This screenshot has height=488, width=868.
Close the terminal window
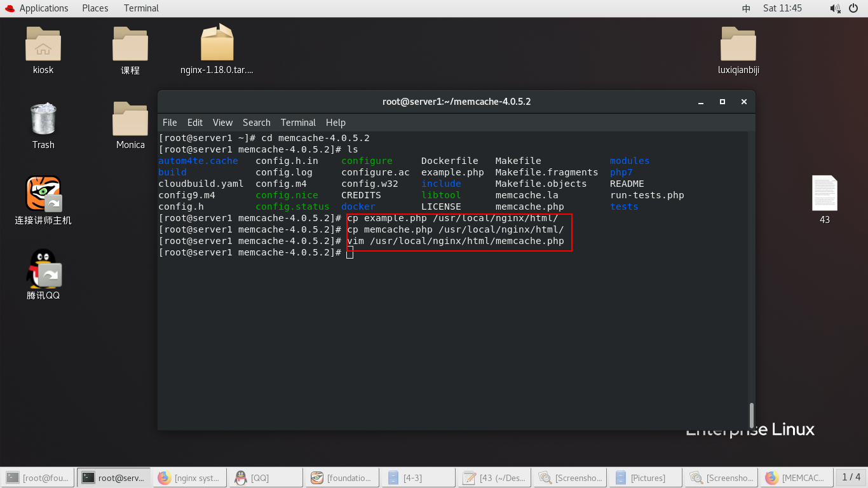point(744,102)
